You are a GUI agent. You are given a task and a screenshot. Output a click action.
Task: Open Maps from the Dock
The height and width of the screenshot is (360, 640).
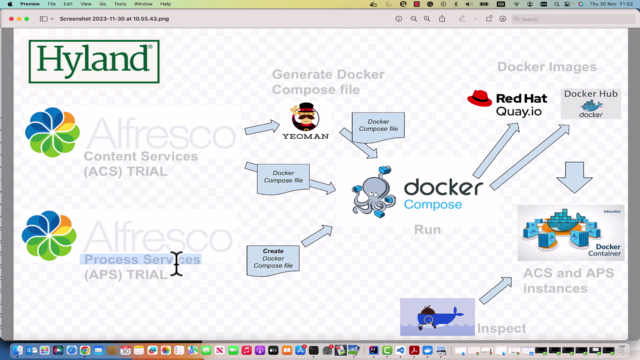coord(193,350)
